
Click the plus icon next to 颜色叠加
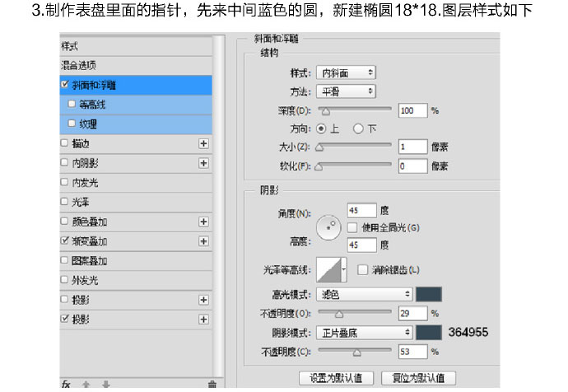[x=203, y=222]
